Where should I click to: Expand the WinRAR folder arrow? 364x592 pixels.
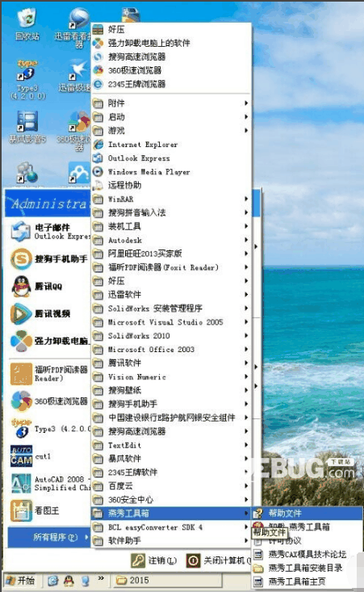tap(246, 199)
